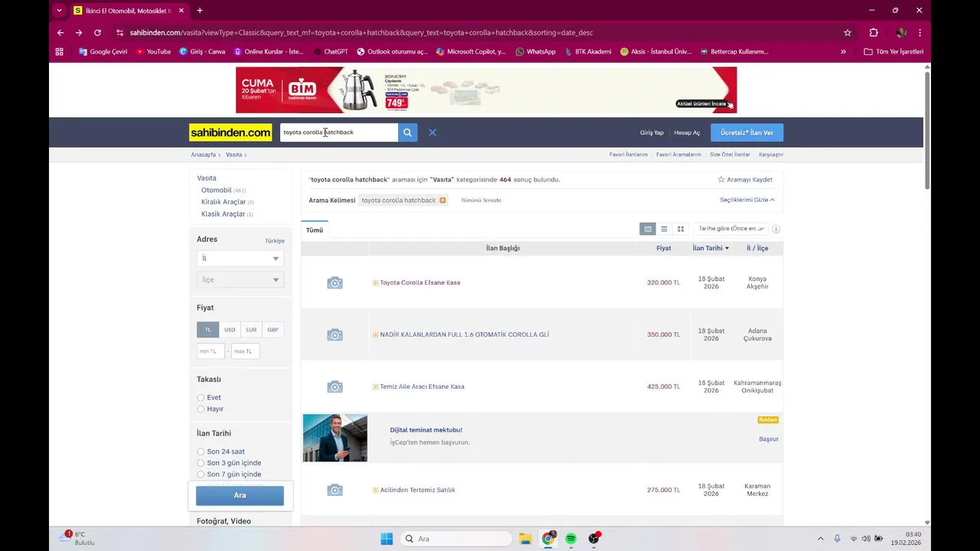Click Tümünü Temizle link
Image resolution: width=980 pixels, height=551 pixels.
click(481, 201)
